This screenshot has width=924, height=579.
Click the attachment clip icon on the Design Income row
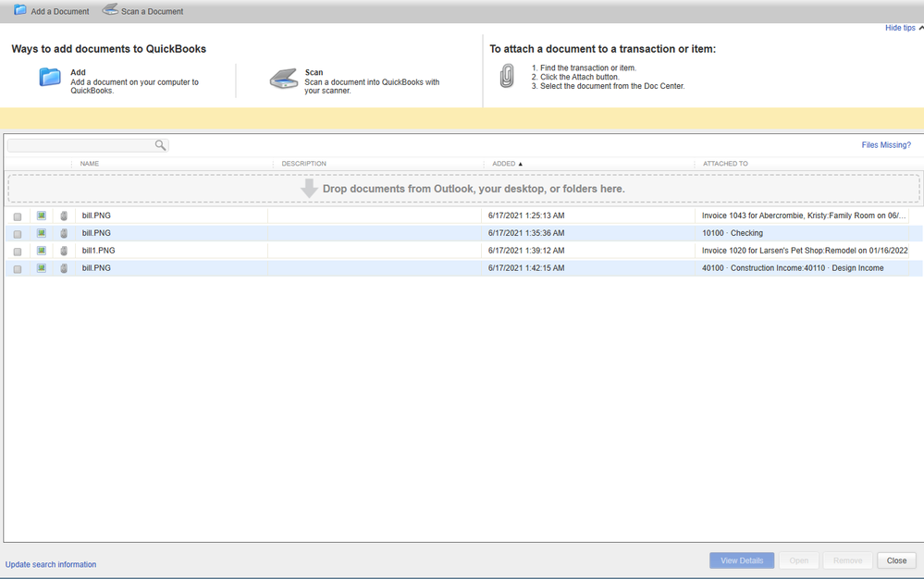coord(64,268)
